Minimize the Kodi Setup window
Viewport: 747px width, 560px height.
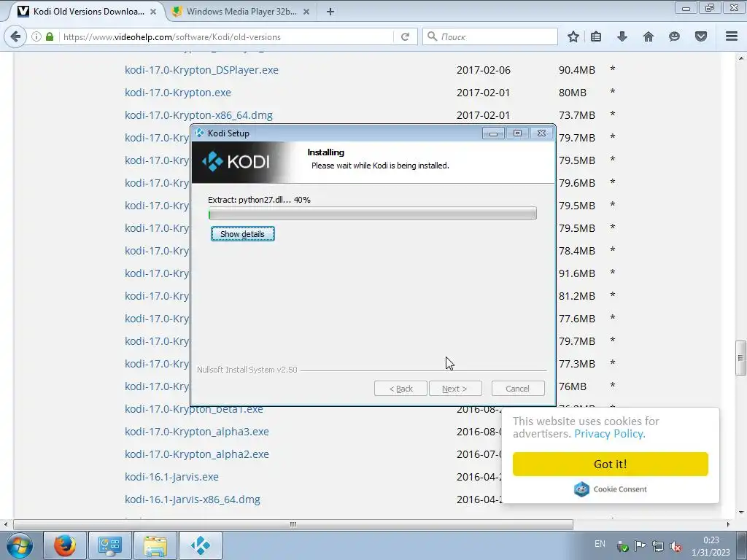point(493,133)
